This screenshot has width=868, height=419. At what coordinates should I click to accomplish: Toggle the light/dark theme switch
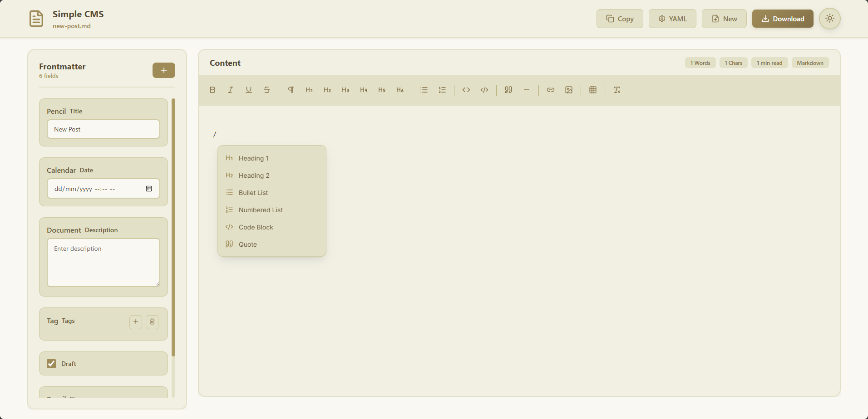point(829,19)
